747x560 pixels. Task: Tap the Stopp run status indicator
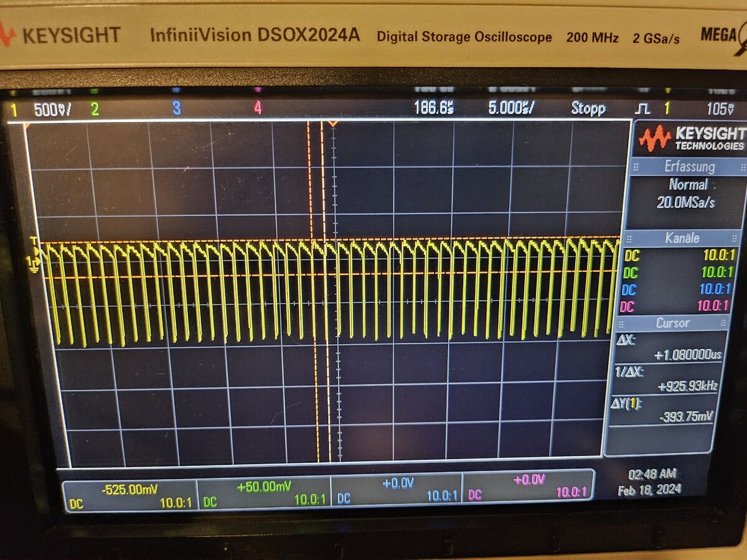pyautogui.click(x=588, y=109)
